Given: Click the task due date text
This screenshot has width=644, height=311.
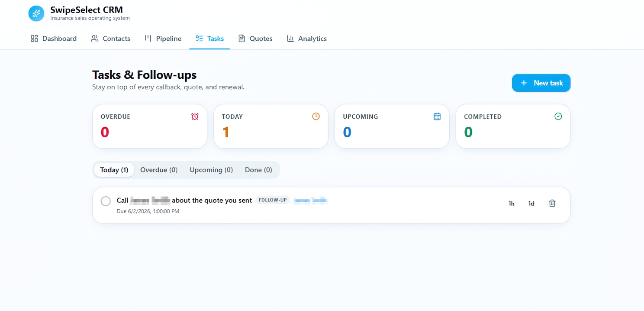Looking at the screenshot, I should (148, 211).
